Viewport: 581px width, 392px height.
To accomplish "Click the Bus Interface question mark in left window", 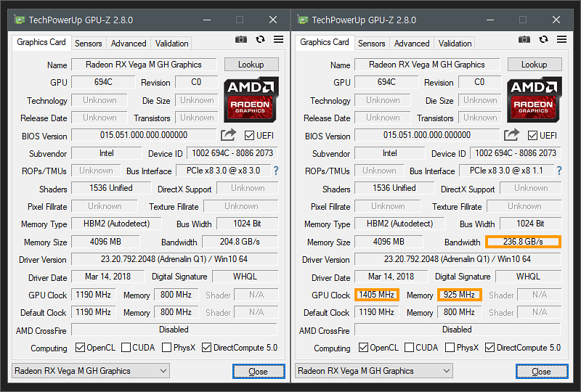I will tap(276, 171).
